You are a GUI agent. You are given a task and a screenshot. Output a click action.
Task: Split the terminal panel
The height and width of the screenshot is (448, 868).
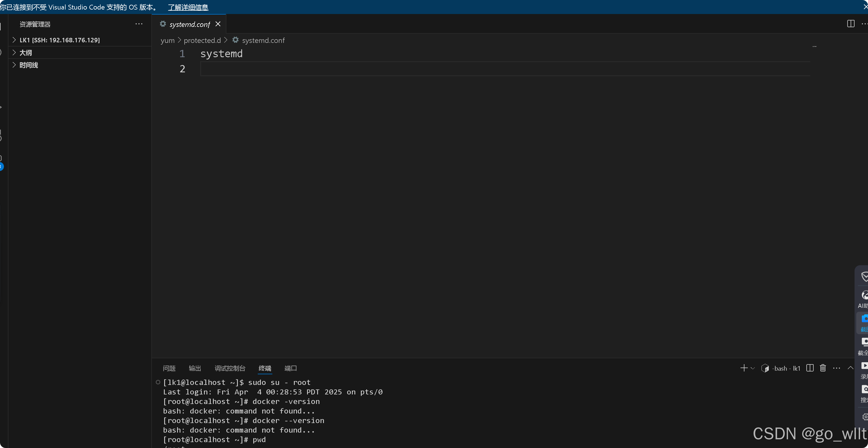(x=810, y=368)
